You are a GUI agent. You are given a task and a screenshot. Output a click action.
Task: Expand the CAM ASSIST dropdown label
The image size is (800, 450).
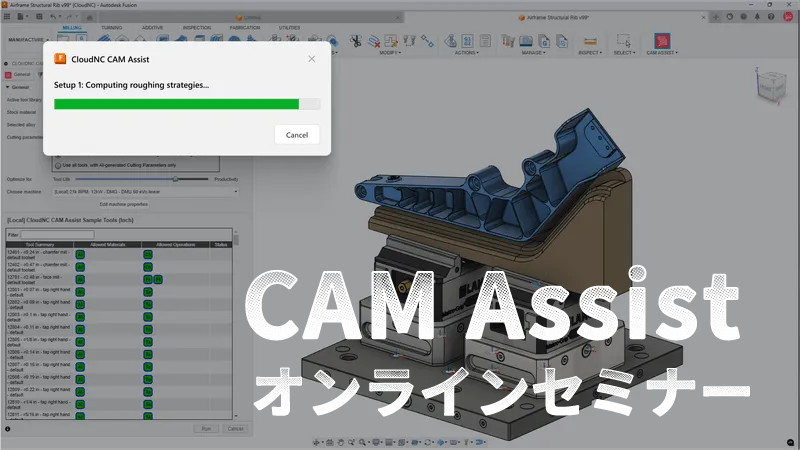662,53
